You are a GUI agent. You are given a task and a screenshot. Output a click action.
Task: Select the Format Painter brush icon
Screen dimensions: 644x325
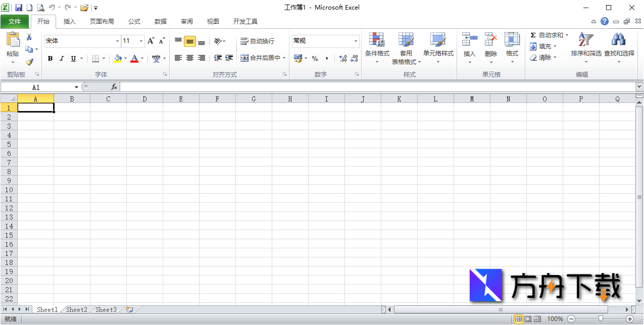click(x=30, y=62)
